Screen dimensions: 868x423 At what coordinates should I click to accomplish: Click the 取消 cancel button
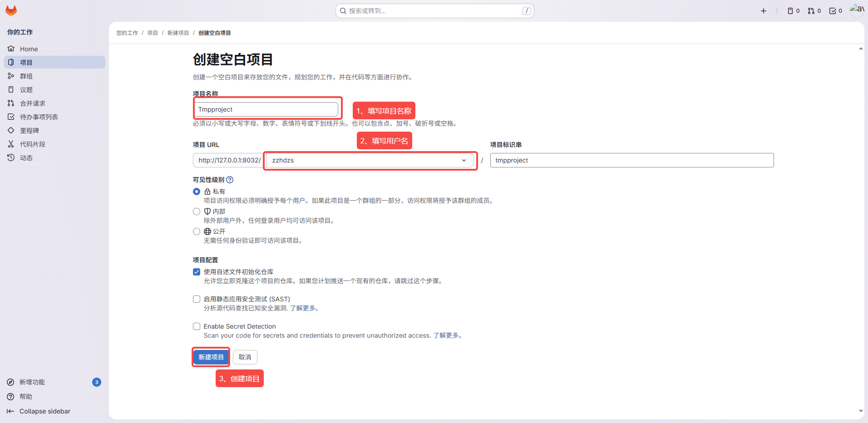245,357
